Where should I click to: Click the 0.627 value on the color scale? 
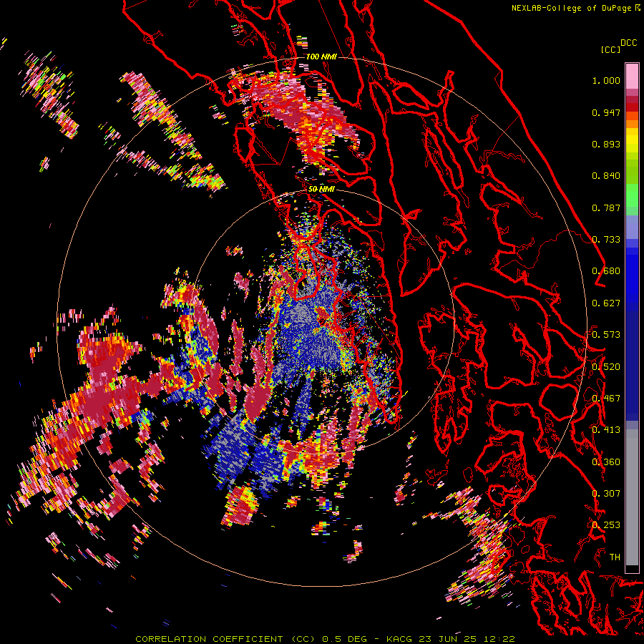[x=606, y=303]
